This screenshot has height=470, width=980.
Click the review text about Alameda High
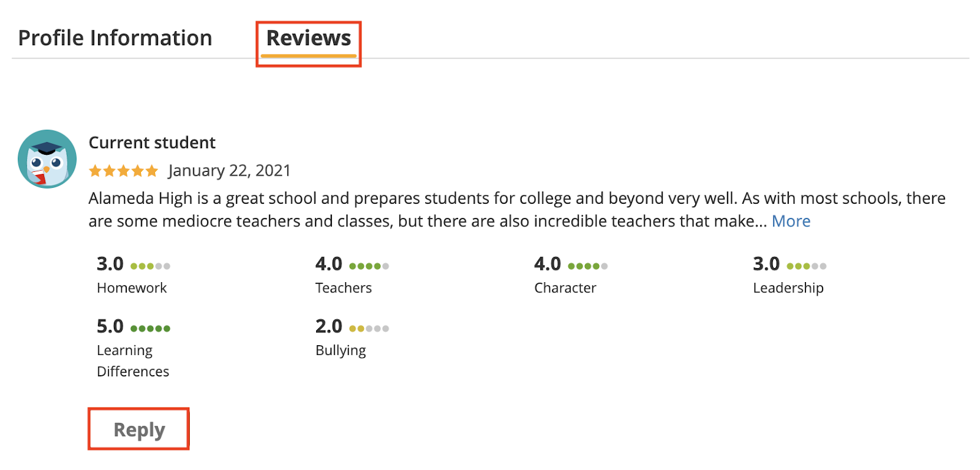point(517,209)
